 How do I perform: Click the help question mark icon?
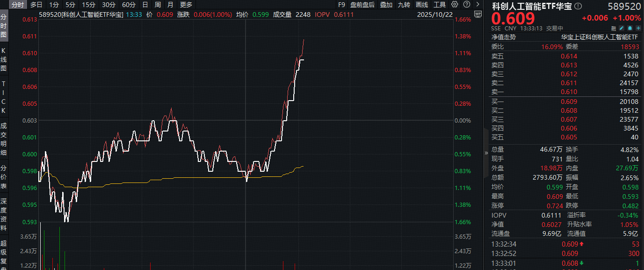tap(466, 4)
